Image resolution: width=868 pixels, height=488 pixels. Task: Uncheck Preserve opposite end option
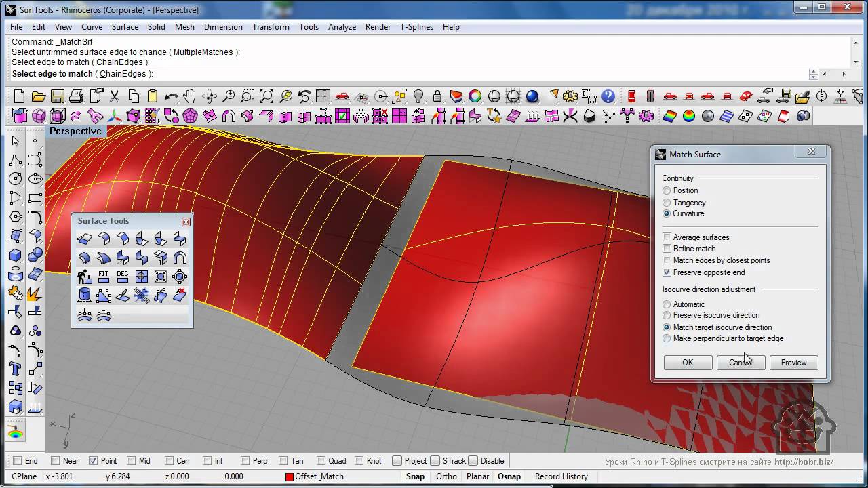(667, 272)
